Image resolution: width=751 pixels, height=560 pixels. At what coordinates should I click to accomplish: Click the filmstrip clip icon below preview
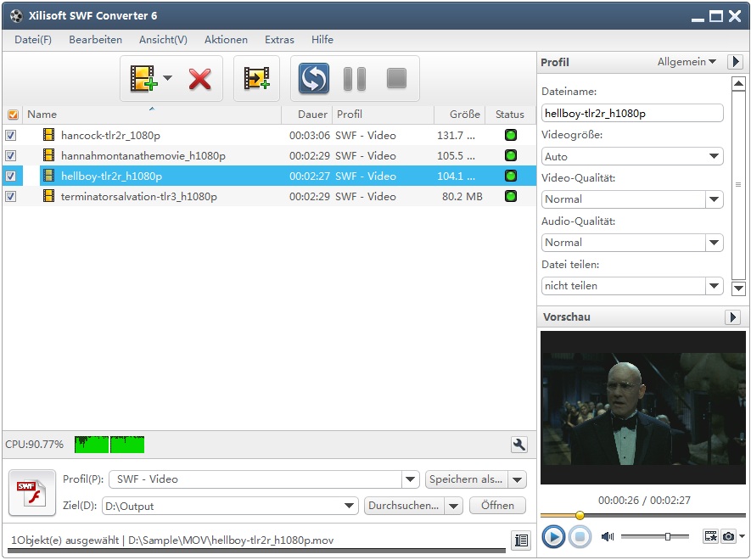coord(710,536)
